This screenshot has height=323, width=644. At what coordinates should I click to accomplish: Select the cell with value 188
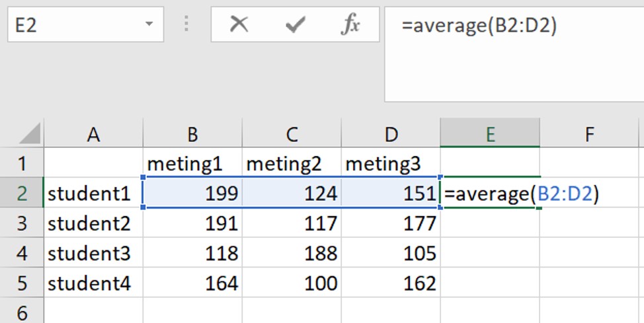click(292, 254)
